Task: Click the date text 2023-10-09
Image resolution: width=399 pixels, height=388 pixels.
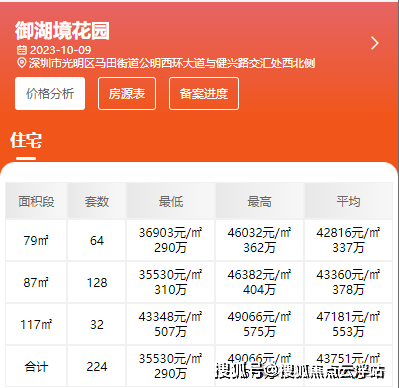Action: 60,50
